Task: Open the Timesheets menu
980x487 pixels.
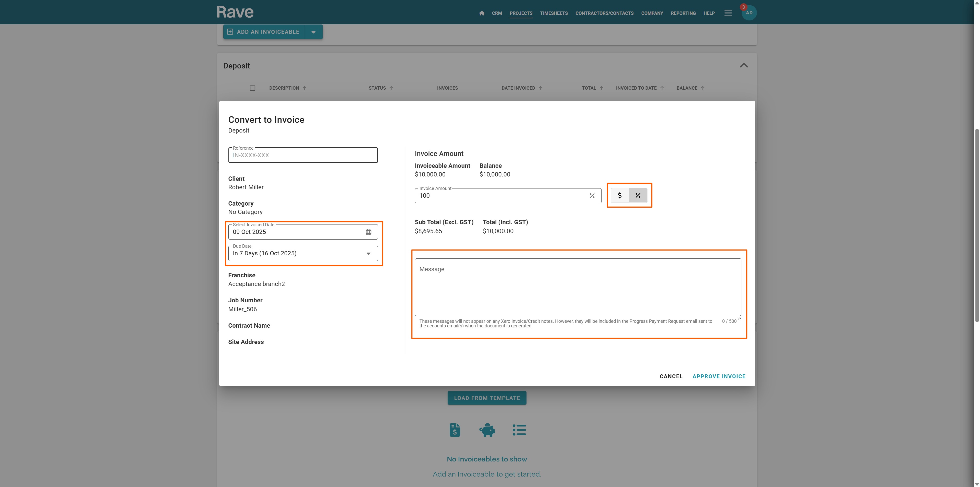Action: tap(554, 13)
